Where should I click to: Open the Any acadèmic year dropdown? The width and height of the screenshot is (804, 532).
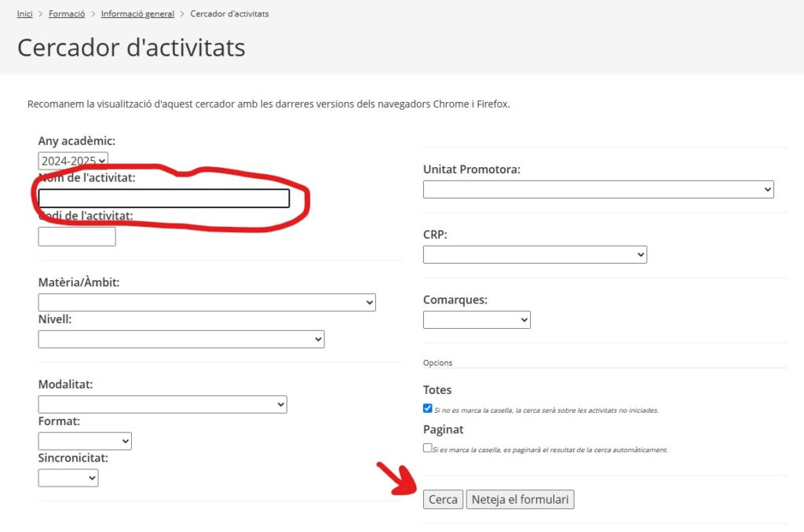click(73, 161)
